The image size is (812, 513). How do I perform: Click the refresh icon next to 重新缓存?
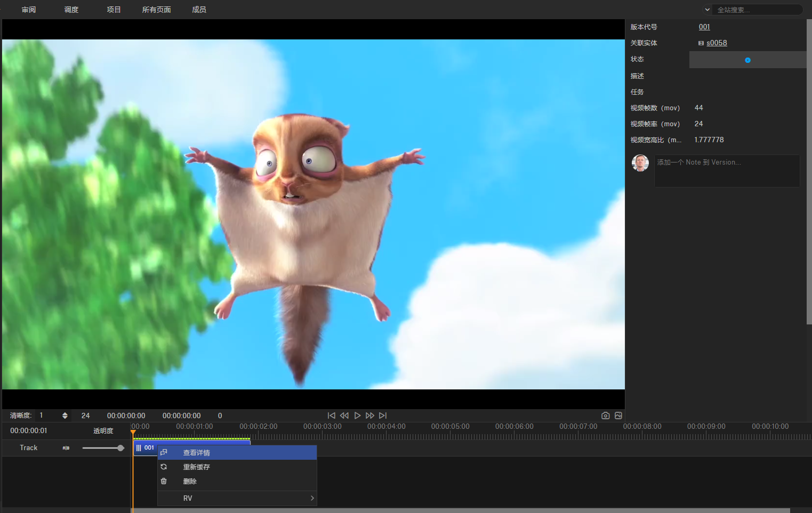point(164,467)
